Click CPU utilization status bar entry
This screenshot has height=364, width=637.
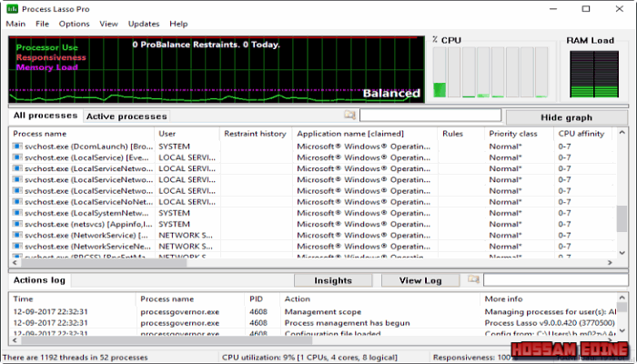pyautogui.click(x=309, y=358)
